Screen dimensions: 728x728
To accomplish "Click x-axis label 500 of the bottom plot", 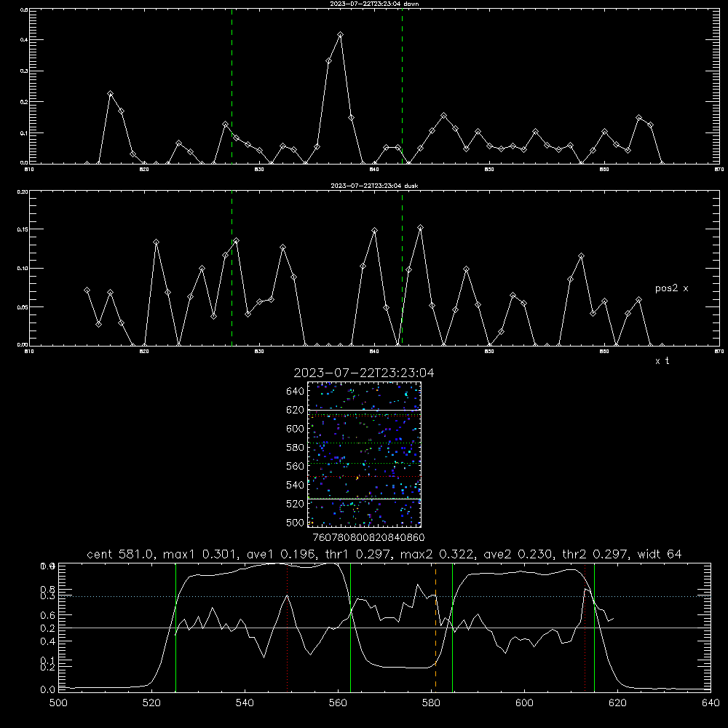I will [58, 703].
